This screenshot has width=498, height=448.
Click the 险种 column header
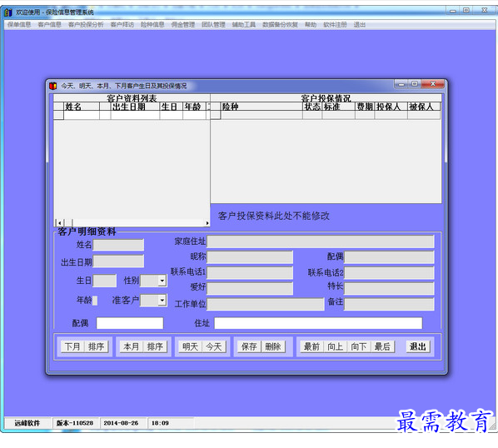261,107
